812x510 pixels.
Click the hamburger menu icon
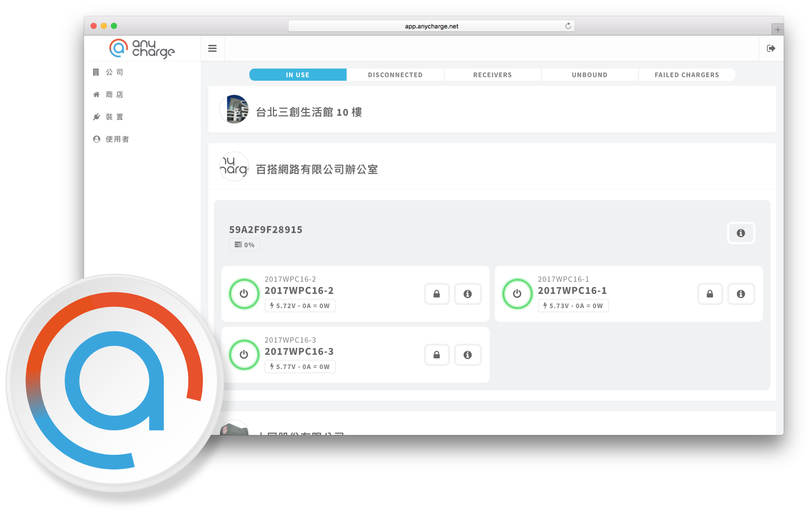[x=213, y=48]
